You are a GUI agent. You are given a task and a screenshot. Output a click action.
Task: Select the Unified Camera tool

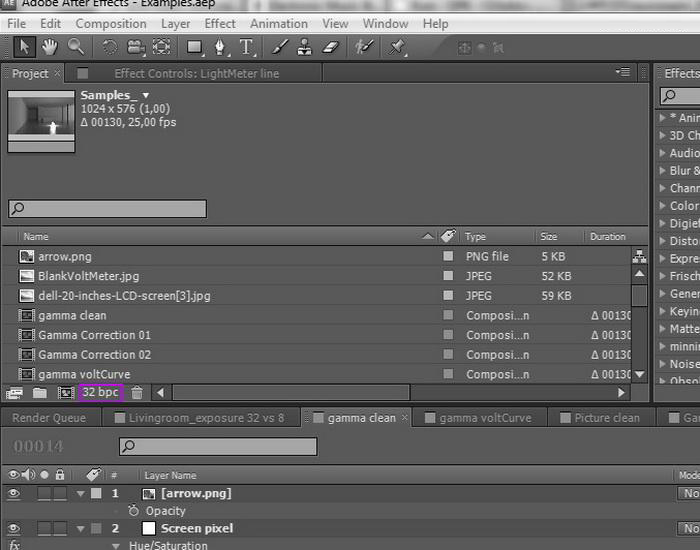[x=136, y=47]
